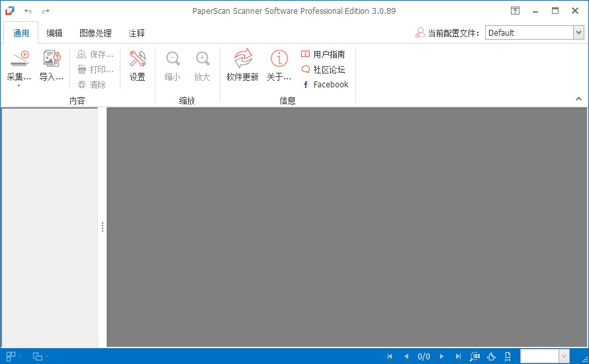Image resolution: width=589 pixels, height=364 pixels.
Task: Open 设置 settings with wrench icon
Action: (x=138, y=66)
